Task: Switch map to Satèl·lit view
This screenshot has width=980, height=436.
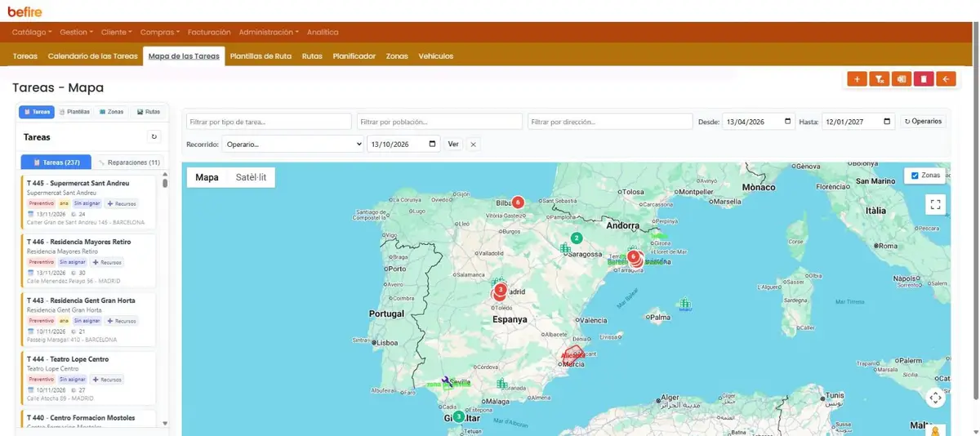Action: point(251,177)
